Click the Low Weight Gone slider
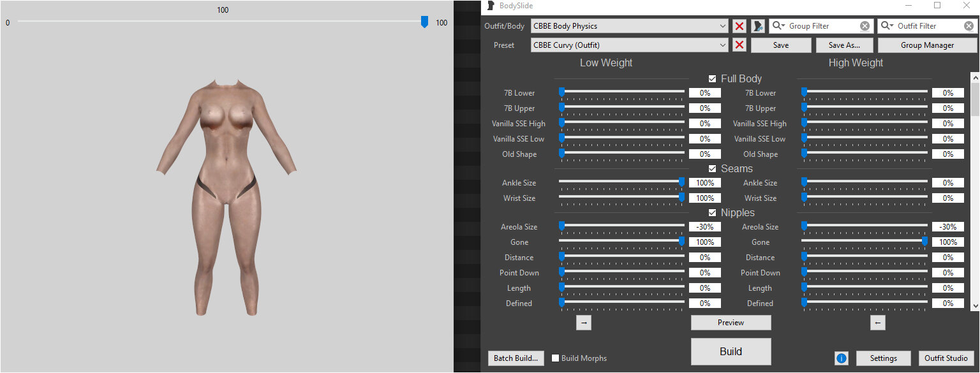980x373 pixels. (622, 242)
